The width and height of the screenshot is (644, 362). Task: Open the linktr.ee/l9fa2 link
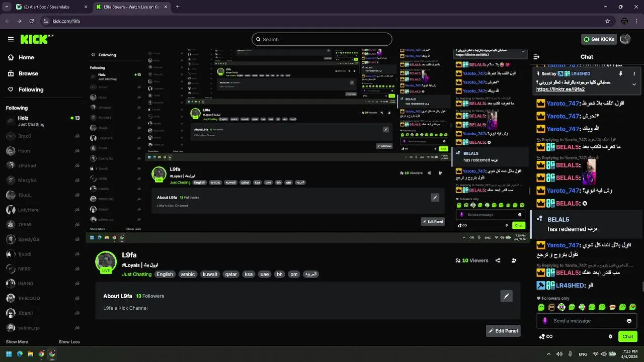pyautogui.click(x=560, y=89)
